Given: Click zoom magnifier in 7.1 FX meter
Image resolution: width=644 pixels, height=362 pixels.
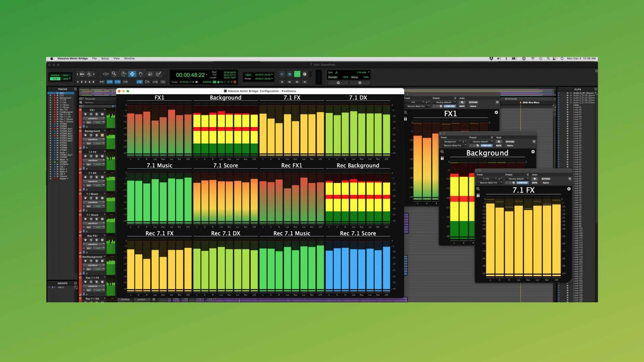Looking at the screenshot, I should pos(478,189).
